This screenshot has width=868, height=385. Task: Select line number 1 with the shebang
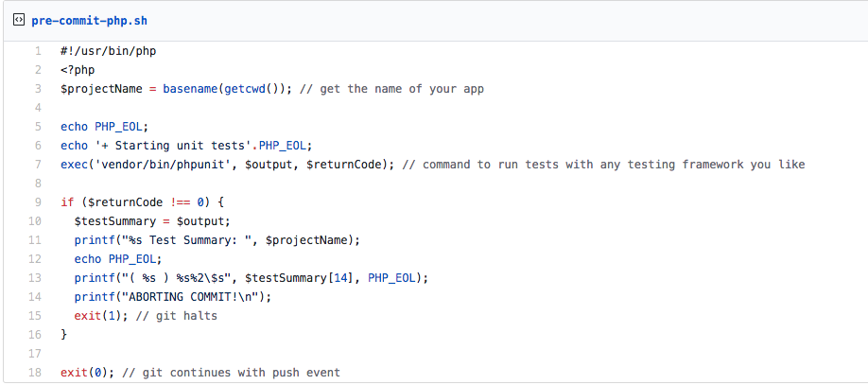pyautogui.click(x=38, y=51)
